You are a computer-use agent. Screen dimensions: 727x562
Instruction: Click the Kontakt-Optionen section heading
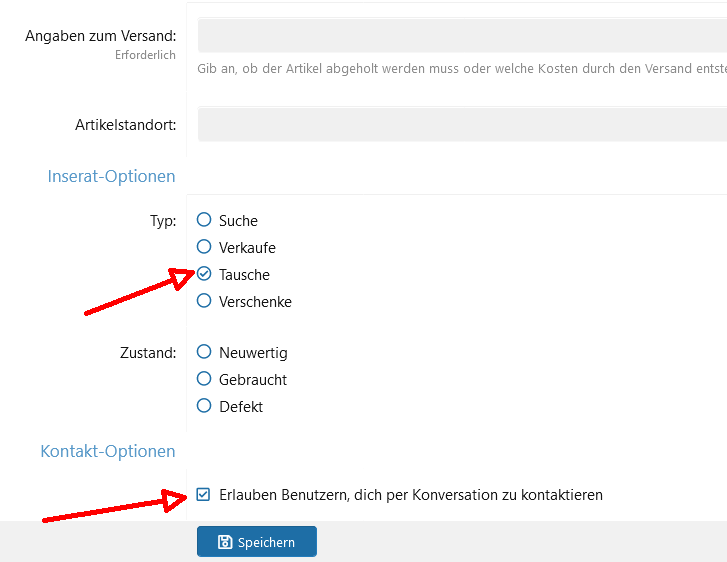pos(108,451)
